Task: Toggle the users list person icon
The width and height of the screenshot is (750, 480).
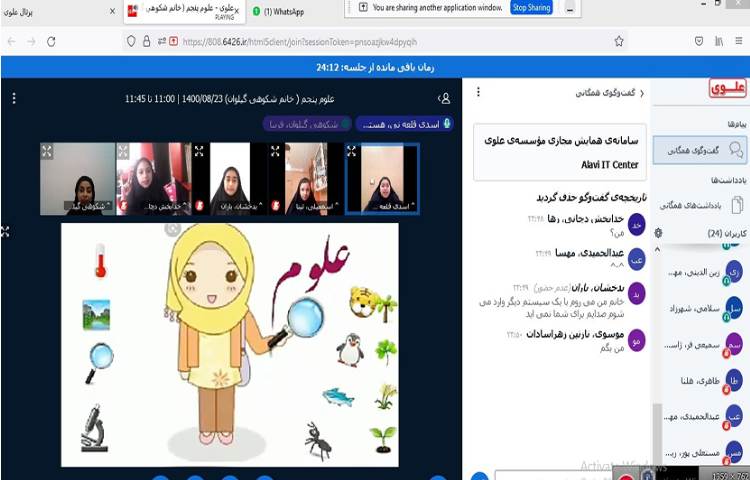Action: (x=444, y=98)
